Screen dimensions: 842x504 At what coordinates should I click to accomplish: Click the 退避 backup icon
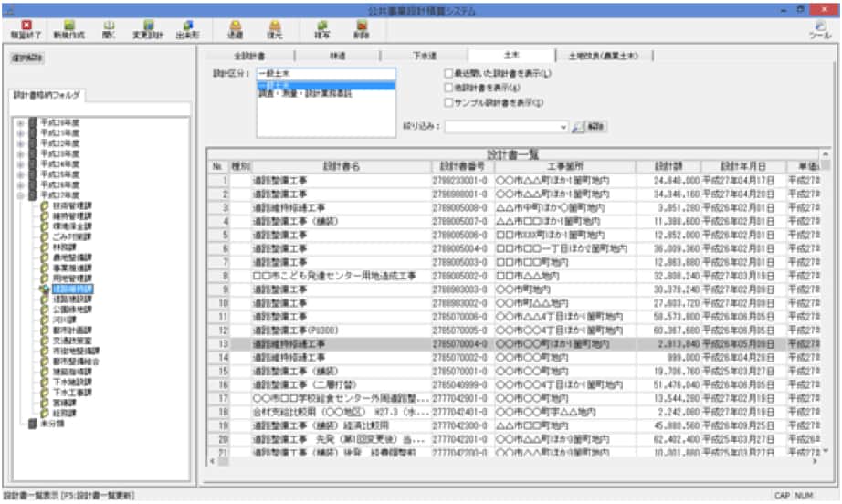pos(236,26)
